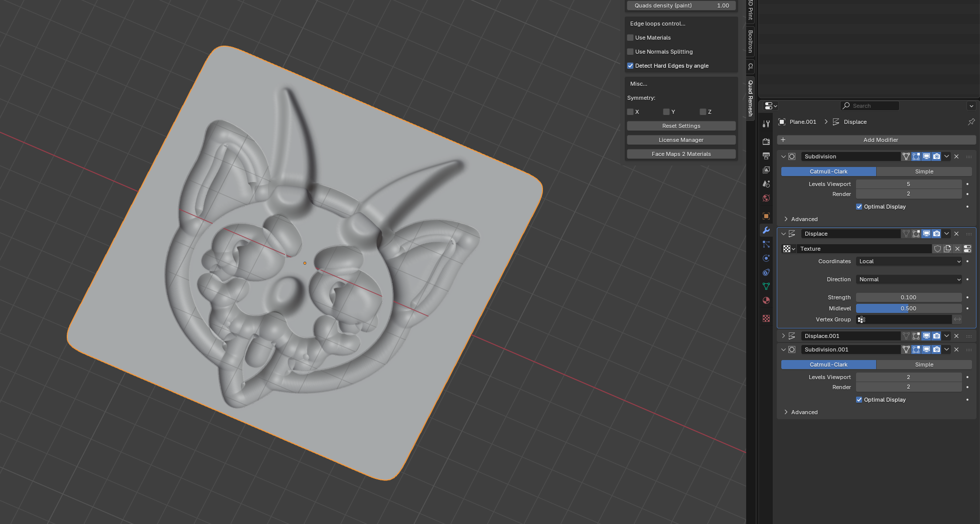Open the texture browse dropdown next to Texture

(789, 249)
